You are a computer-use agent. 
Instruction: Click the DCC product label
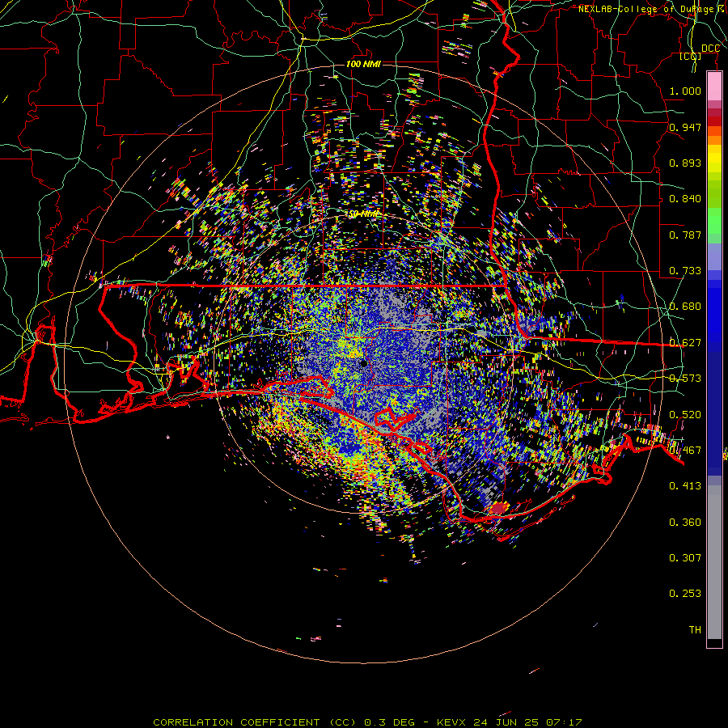710,49
